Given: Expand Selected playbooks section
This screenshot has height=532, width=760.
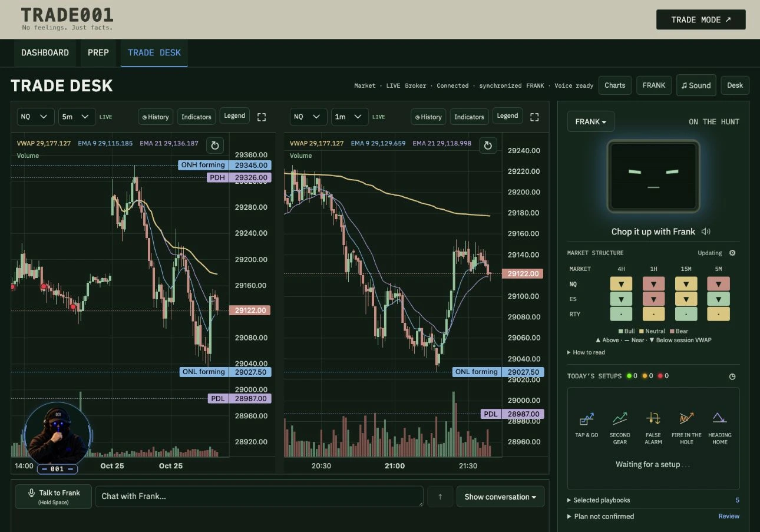Looking at the screenshot, I should pyautogui.click(x=599, y=500).
